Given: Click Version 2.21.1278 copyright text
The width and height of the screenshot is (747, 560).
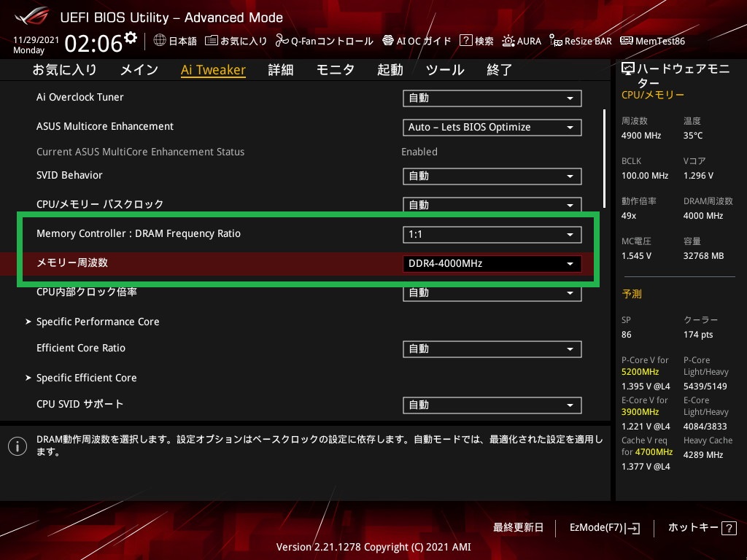Looking at the screenshot, I should click(373, 547).
